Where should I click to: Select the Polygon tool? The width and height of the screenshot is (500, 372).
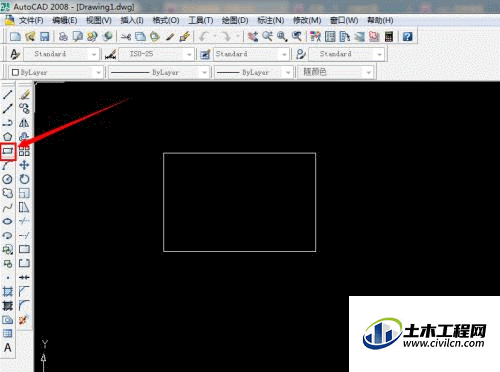(8, 137)
